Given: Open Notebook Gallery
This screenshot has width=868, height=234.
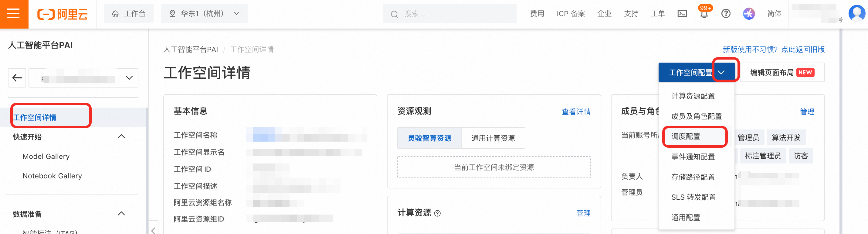Looking at the screenshot, I should [x=52, y=176].
